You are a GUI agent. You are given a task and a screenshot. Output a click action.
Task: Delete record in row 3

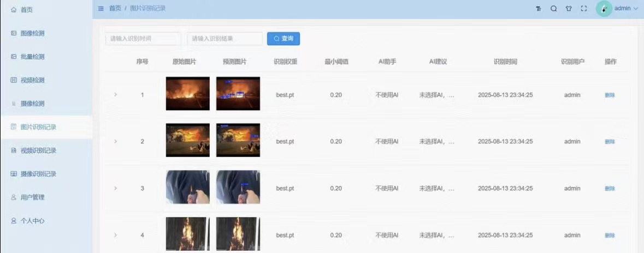tap(610, 188)
